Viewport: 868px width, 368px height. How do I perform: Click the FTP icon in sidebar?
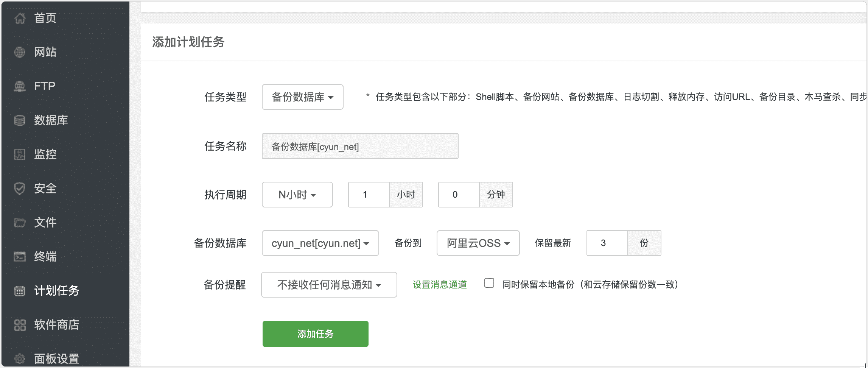click(x=20, y=86)
